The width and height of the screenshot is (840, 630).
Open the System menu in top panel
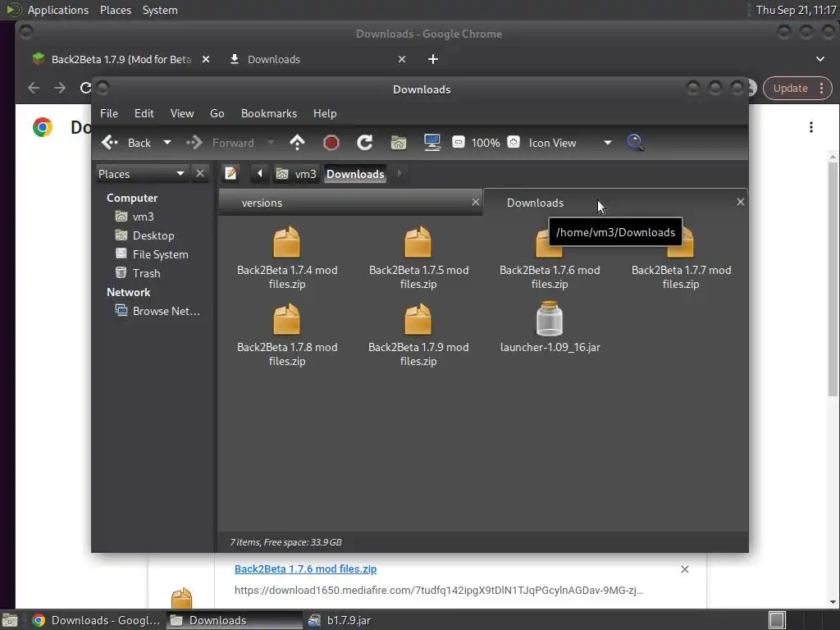160,10
